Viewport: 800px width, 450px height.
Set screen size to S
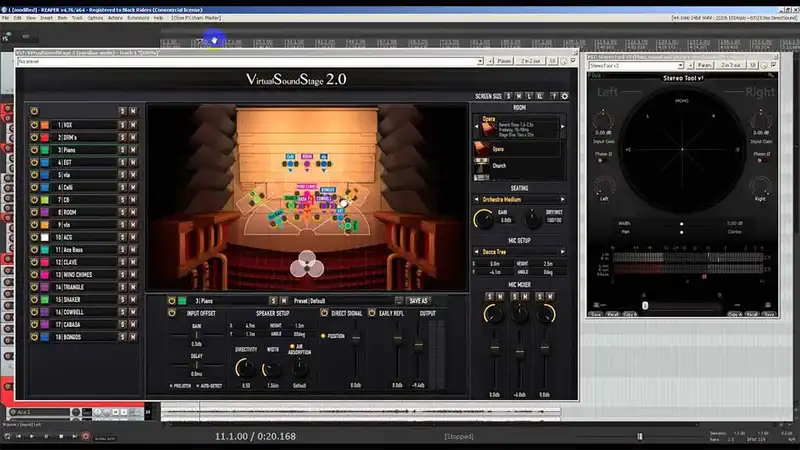click(x=508, y=96)
